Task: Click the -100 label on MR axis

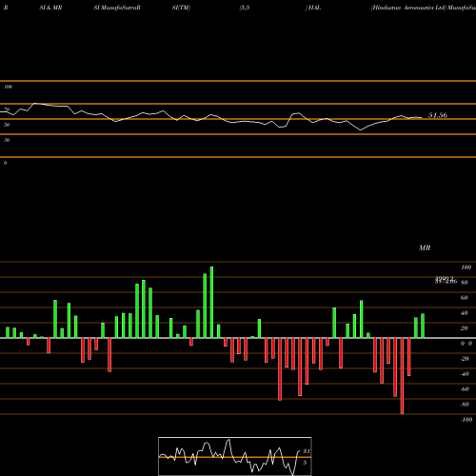Action: click(x=466, y=420)
